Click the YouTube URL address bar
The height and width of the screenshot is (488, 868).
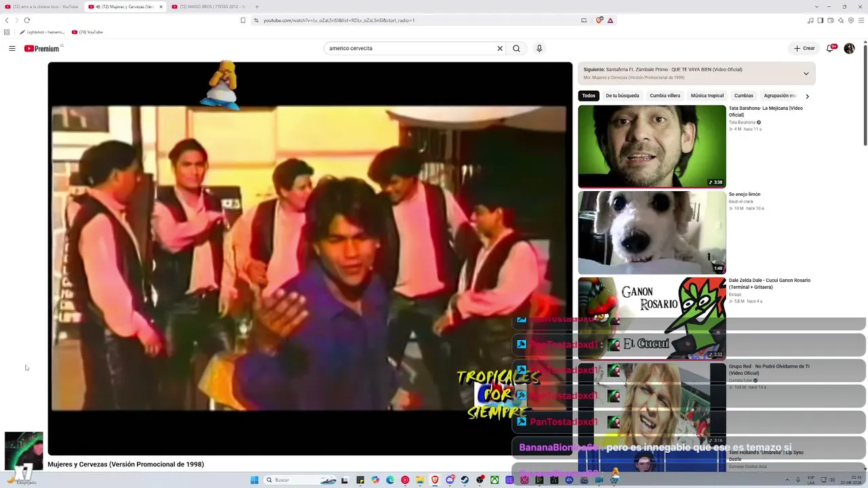coord(414,20)
